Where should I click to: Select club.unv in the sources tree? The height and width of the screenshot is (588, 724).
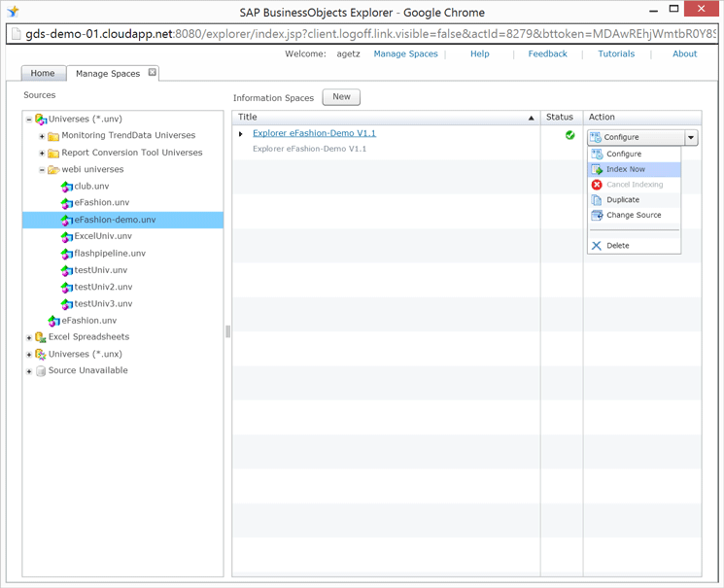click(x=91, y=187)
